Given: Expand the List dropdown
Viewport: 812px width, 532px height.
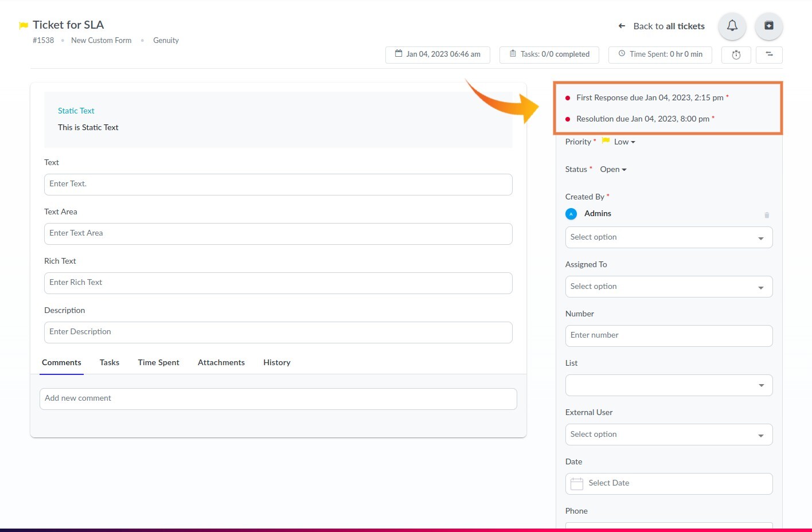Looking at the screenshot, I should pos(669,385).
